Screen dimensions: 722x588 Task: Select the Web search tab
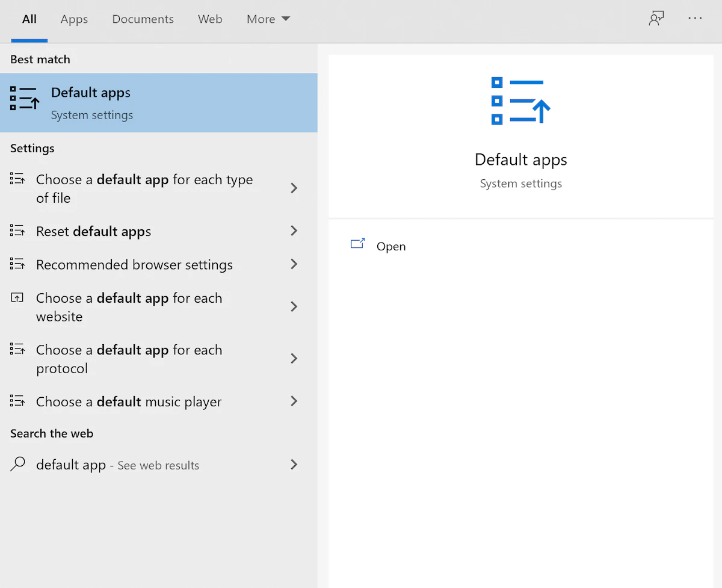[210, 19]
